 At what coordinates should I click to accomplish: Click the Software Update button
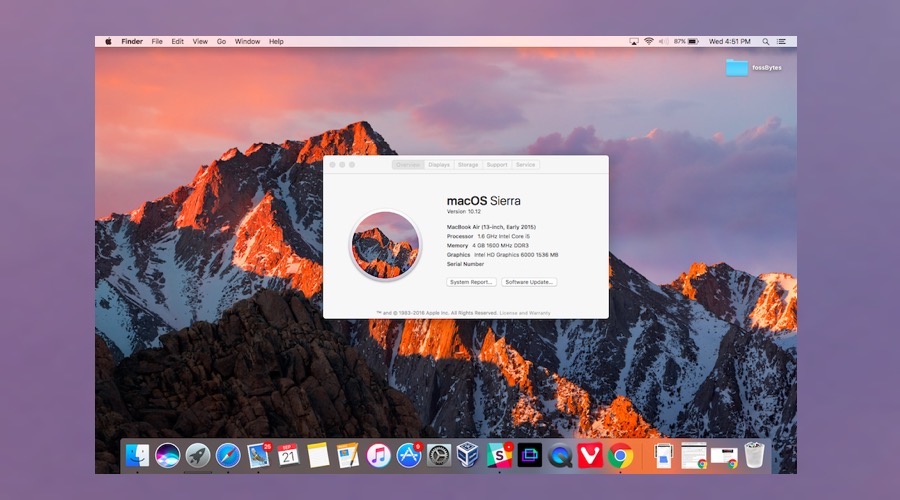click(529, 282)
